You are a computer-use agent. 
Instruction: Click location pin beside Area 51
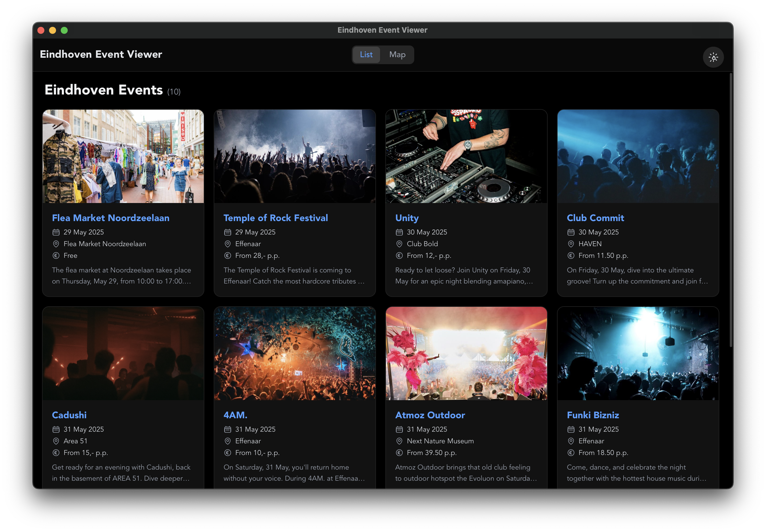click(56, 441)
